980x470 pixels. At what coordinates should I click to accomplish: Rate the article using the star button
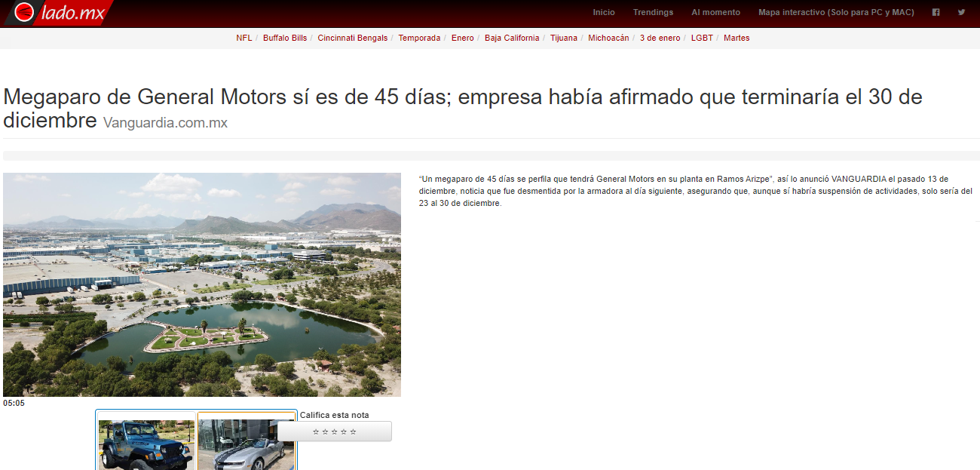tap(335, 432)
